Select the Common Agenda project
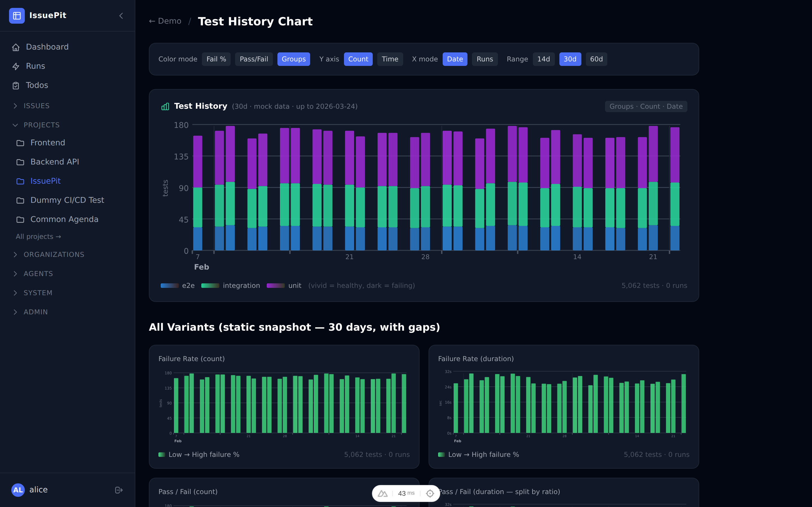812x507 pixels. (x=64, y=219)
